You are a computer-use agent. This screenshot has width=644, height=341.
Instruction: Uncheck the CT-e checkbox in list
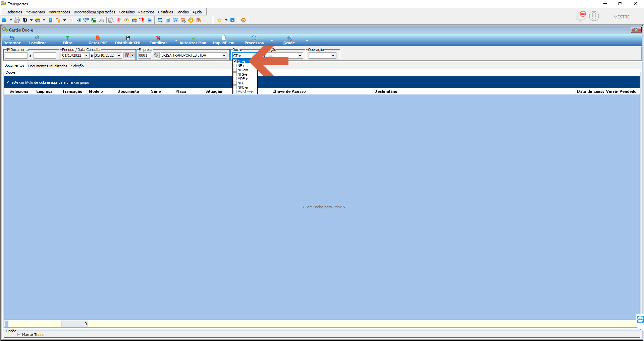coord(235,61)
